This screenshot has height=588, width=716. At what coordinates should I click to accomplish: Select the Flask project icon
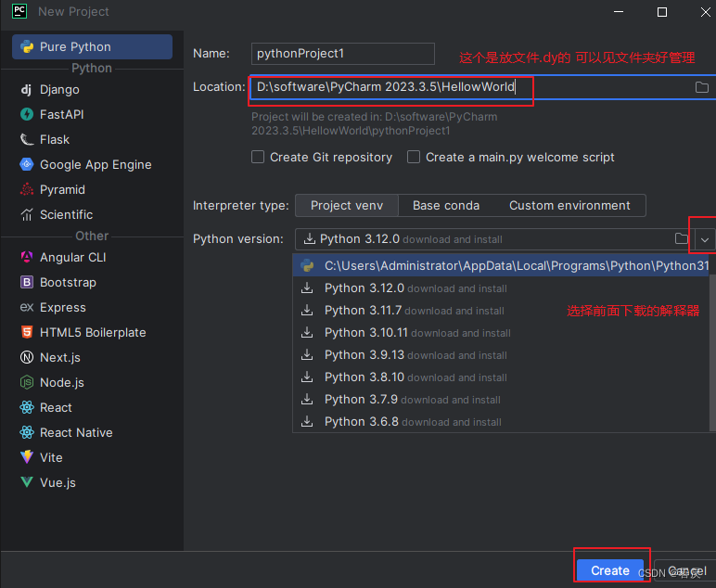click(x=27, y=139)
